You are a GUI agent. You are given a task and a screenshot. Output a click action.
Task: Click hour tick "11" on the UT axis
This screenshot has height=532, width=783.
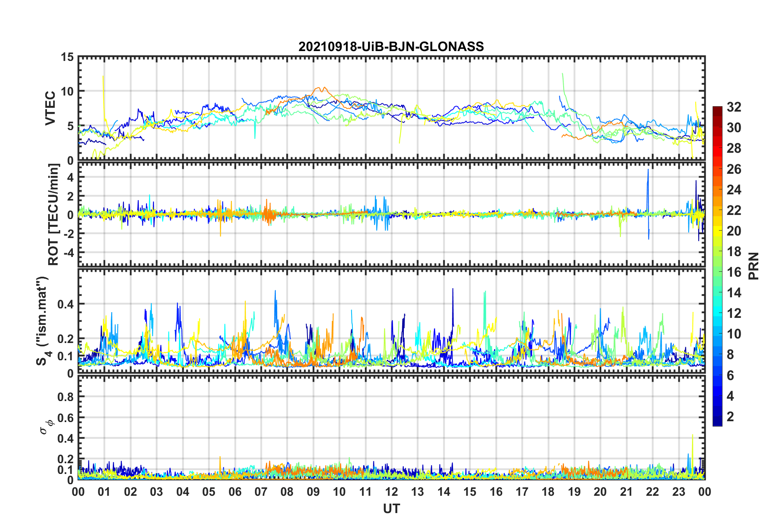366,492
